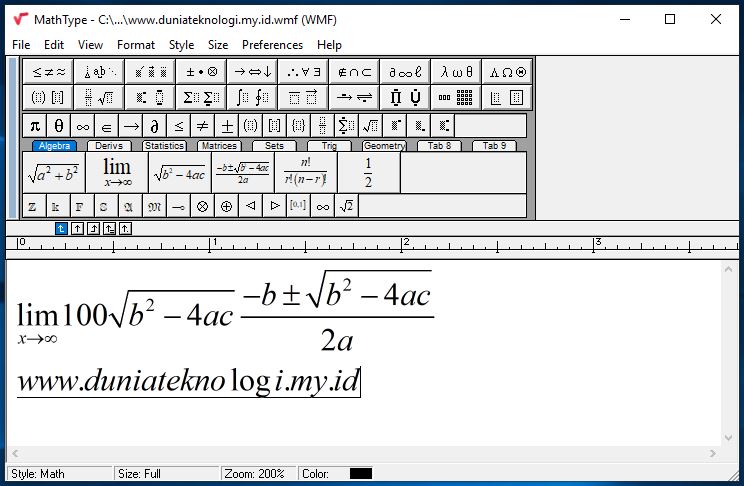
Task: Insert the plus-minus symbol from small bar
Action: click(227, 126)
